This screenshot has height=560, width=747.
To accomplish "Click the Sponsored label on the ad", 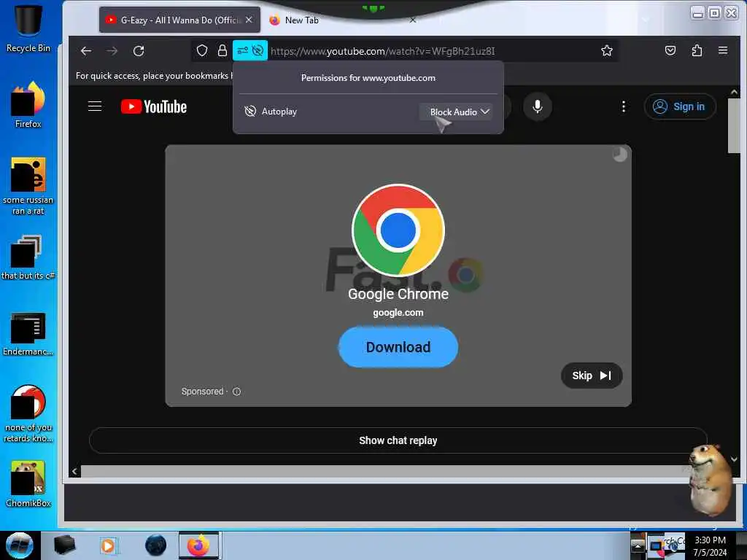I will point(203,392).
